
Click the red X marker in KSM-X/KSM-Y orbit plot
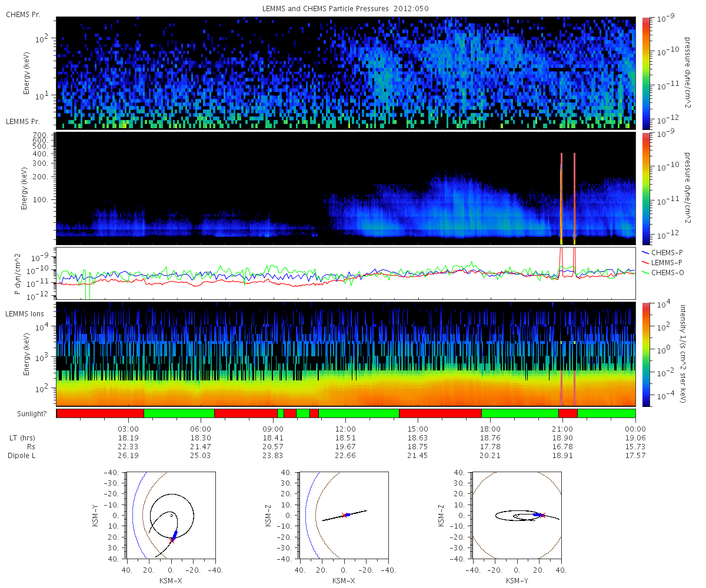coord(172,540)
